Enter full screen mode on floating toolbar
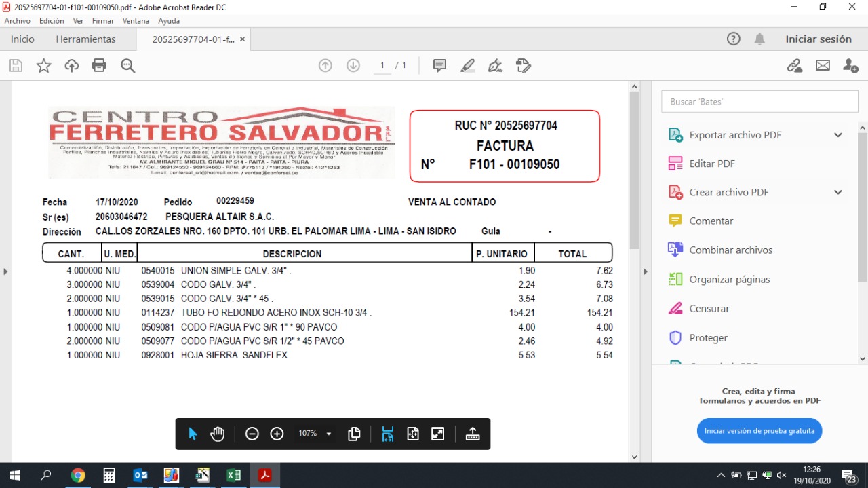Image resolution: width=868 pixels, height=488 pixels. click(x=438, y=434)
